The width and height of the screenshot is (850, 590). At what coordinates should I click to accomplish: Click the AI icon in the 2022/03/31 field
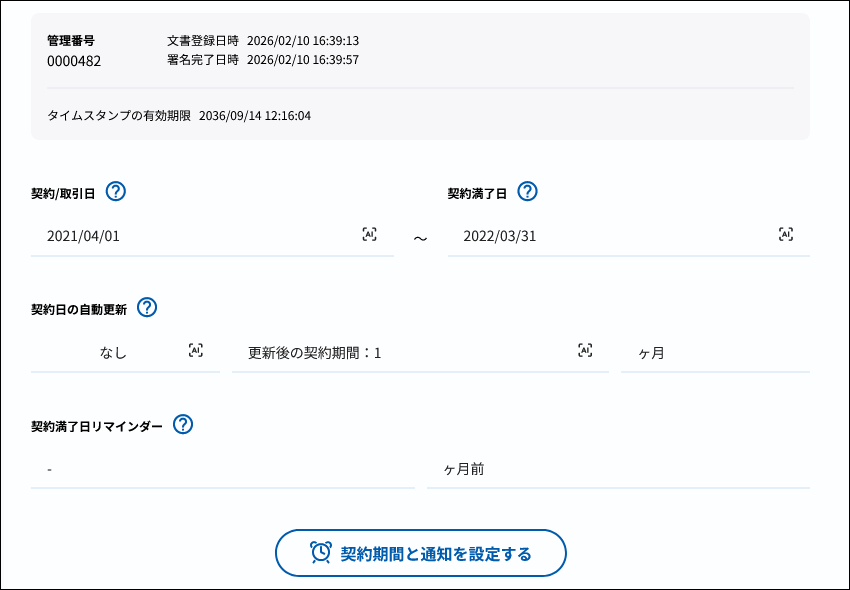(786, 234)
